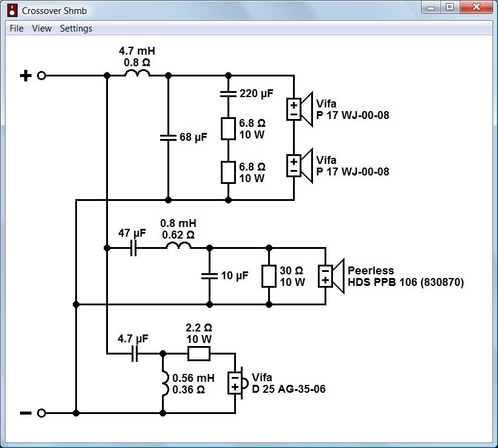The width and height of the screenshot is (498, 448).
Task: Click the plus sign at input terminal
Action: click(25, 76)
